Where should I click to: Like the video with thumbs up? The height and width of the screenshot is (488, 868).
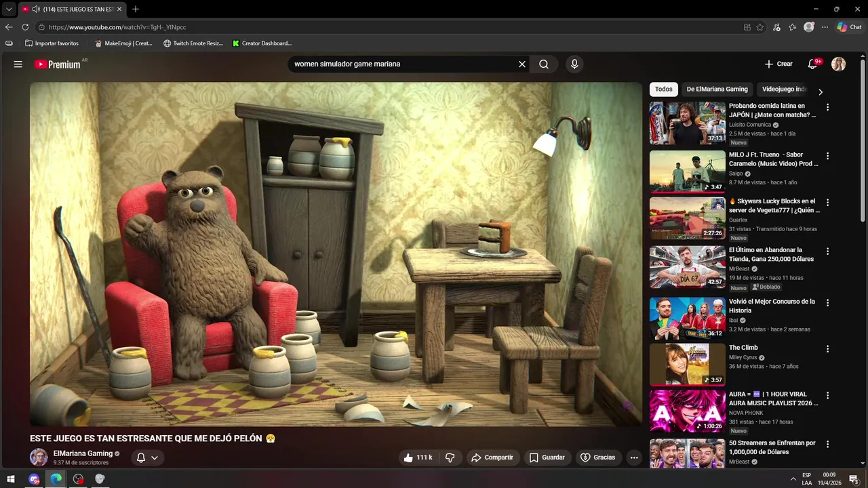[418, 457]
